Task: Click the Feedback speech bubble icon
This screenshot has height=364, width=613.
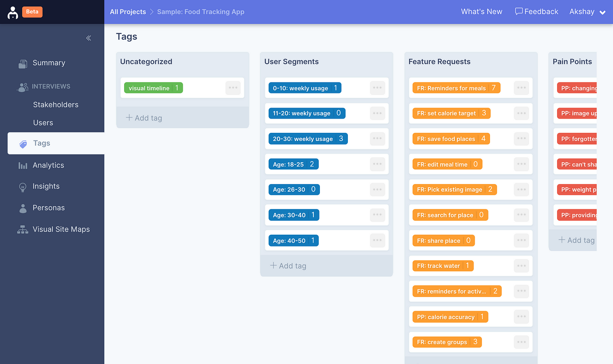Action: [519, 11]
